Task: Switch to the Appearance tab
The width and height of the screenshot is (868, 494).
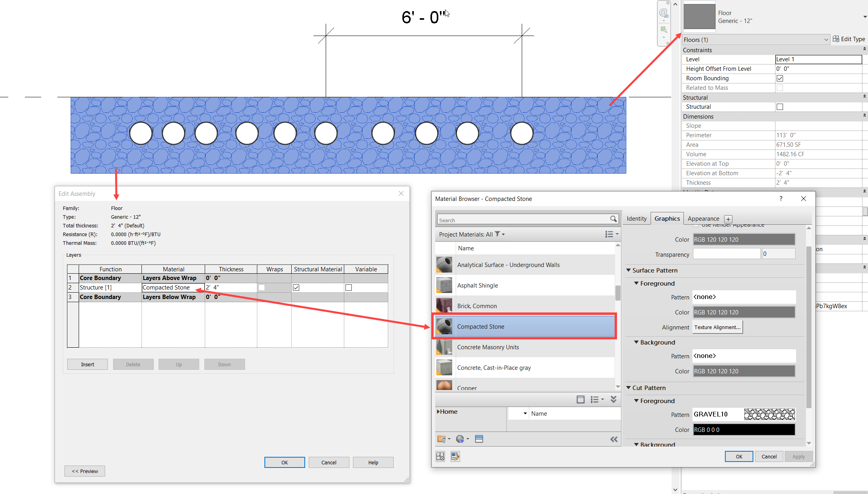Action: (703, 218)
